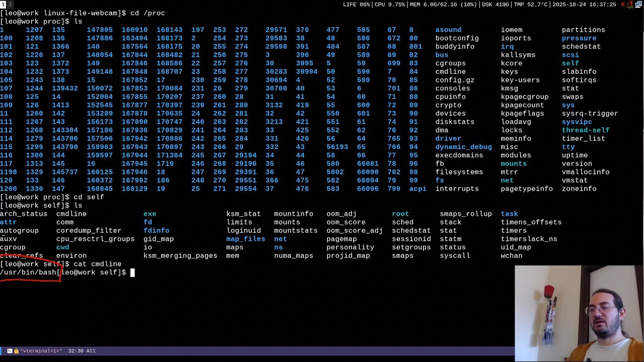Click the meminfo entry

point(516,139)
